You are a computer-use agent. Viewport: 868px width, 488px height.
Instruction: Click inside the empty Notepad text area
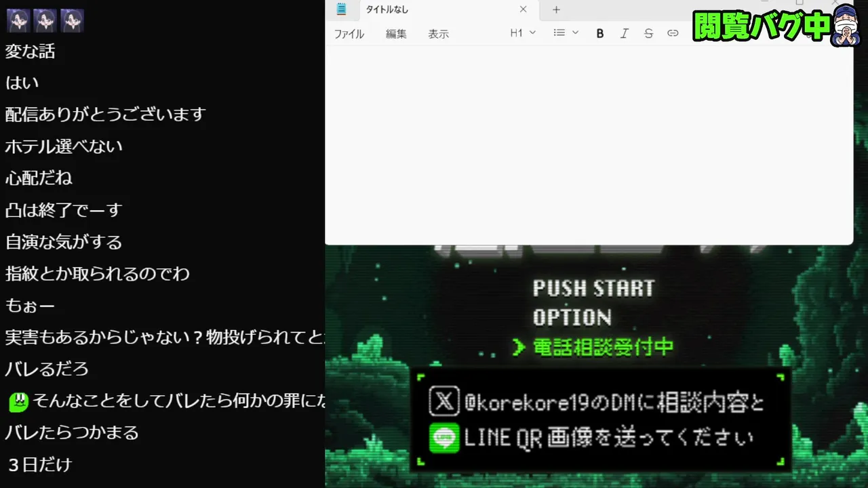coord(589,144)
